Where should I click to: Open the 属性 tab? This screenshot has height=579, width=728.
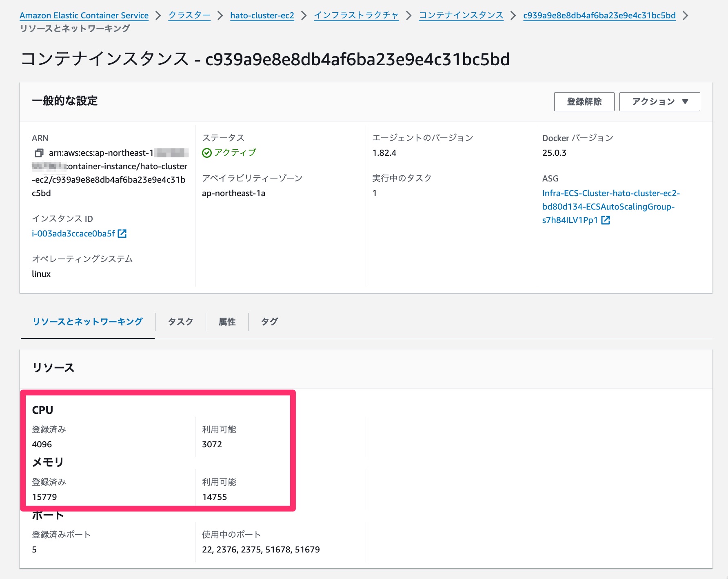pyautogui.click(x=227, y=322)
